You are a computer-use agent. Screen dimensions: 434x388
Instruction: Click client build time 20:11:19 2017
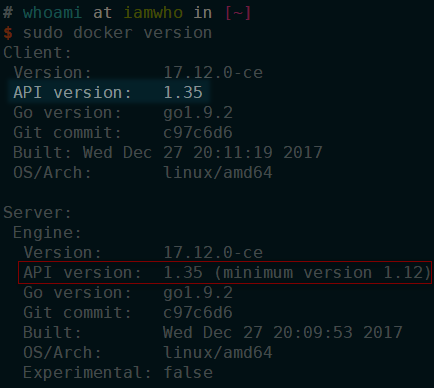click(258, 153)
